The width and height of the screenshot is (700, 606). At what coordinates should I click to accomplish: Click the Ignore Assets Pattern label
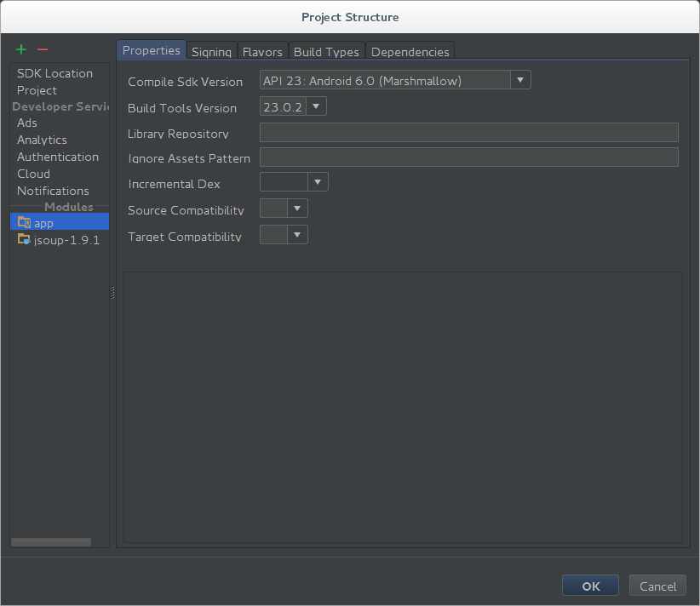pos(189,158)
